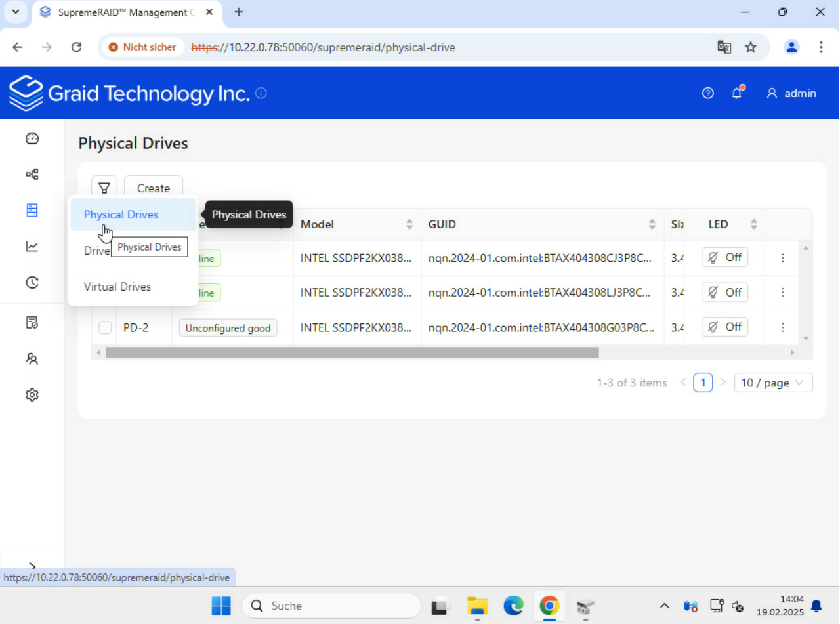Screen dimensions: 840x624
Task: Open the 10 / page size dropdown
Action: point(773,383)
